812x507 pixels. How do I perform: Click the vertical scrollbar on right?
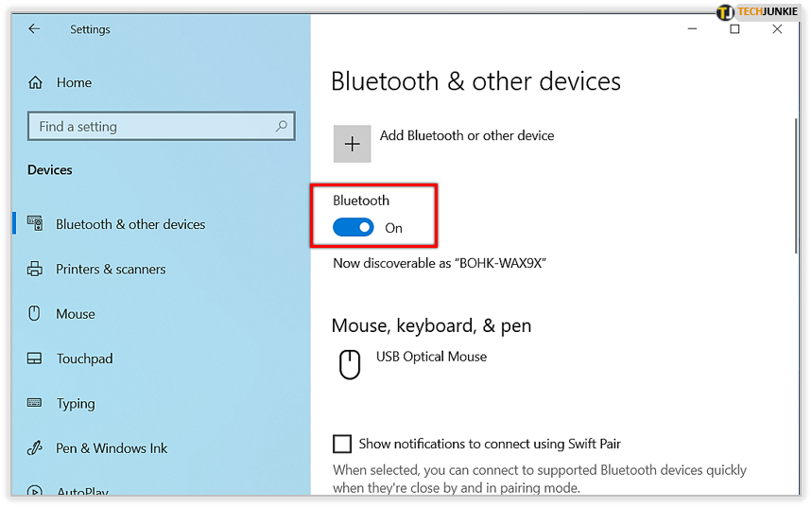coord(796,185)
